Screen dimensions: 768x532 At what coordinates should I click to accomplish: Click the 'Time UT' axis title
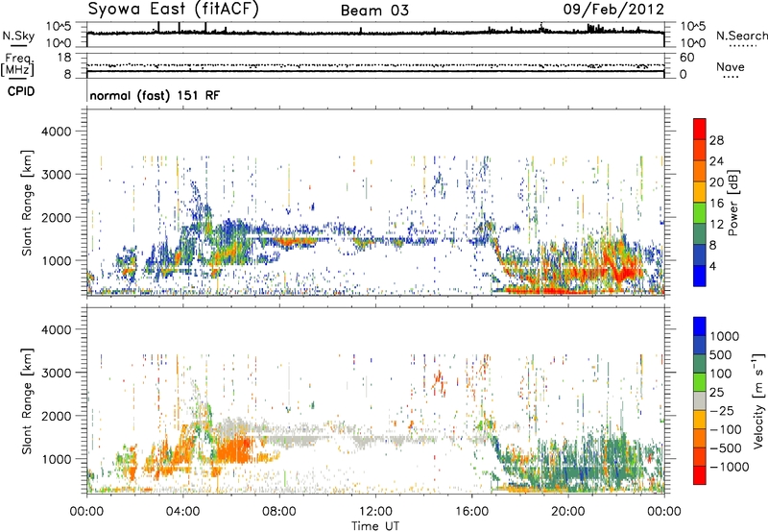375,525
